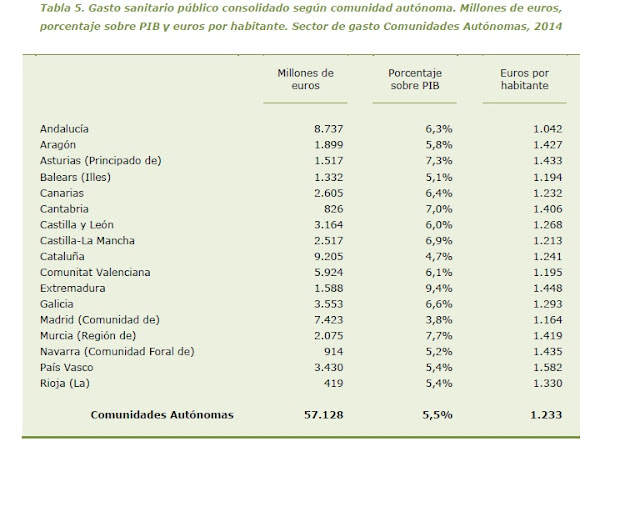Select the 'Cantabria' row label
Screen dimensions: 640x512
click(x=64, y=209)
